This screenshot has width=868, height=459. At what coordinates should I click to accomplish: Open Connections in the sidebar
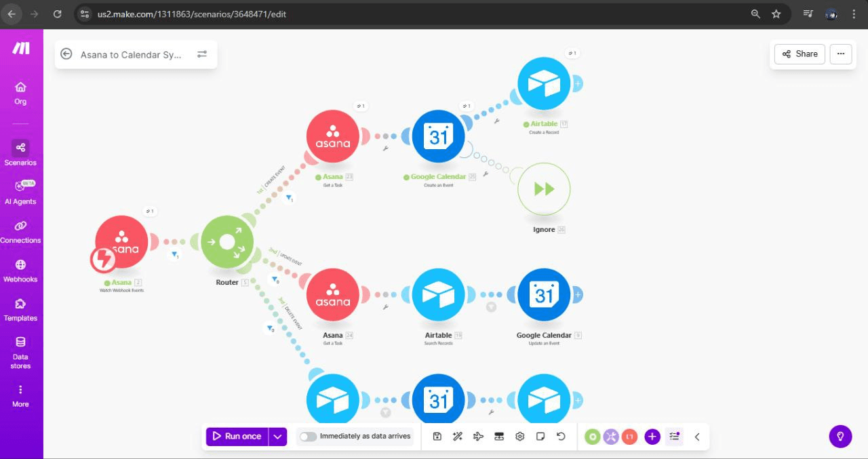[20, 231]
